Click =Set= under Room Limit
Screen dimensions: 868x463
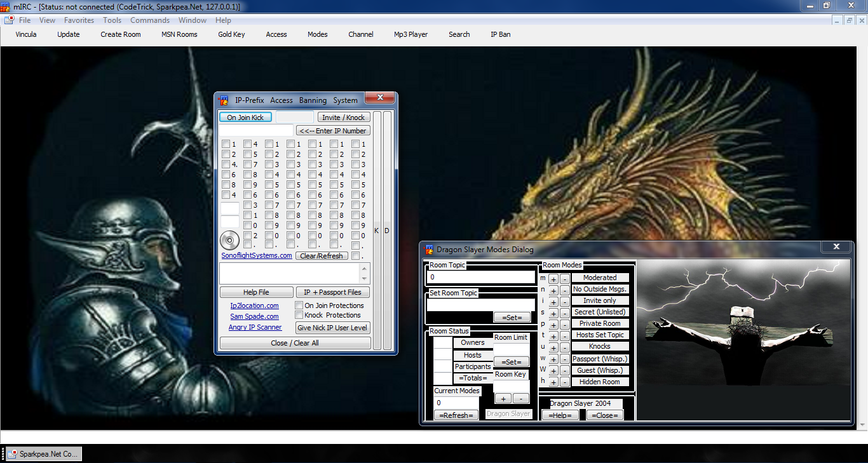point(511,362)
